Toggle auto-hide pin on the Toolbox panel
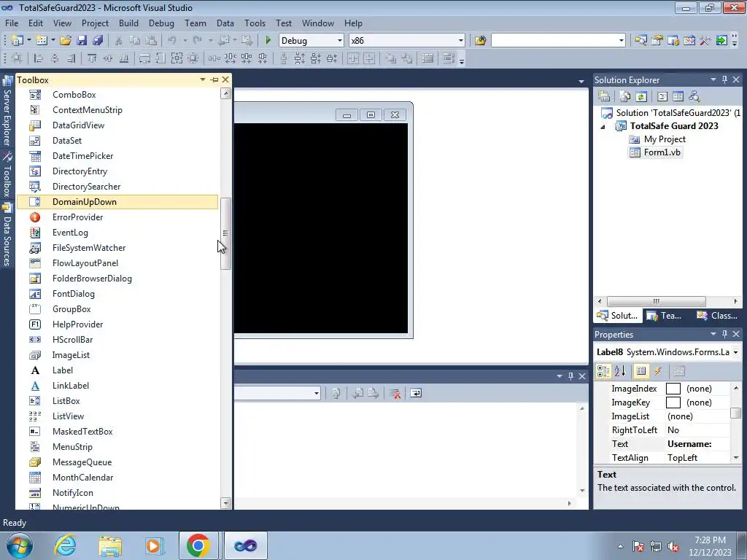The height and width of the screenshot is (560, 747). (214, 80)
